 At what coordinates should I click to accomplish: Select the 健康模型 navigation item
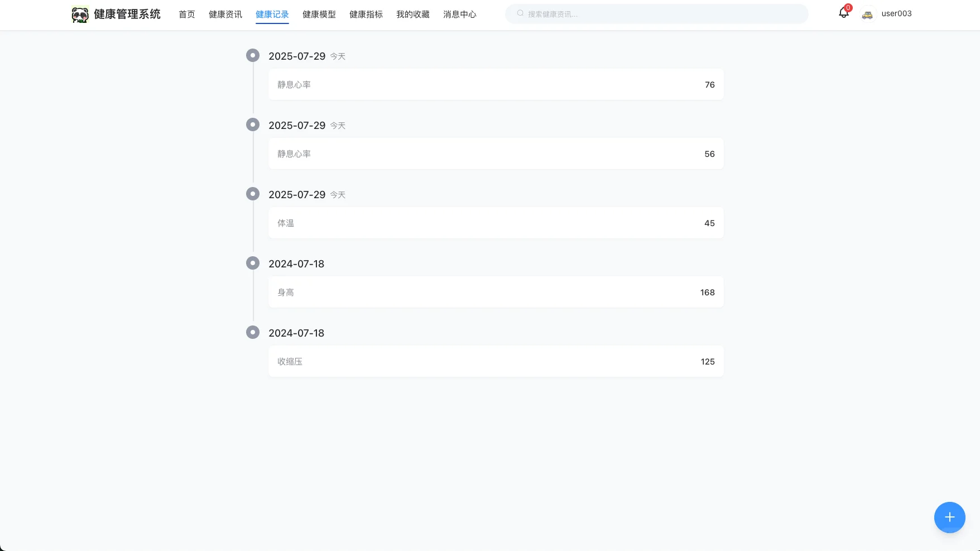point(319,15)
